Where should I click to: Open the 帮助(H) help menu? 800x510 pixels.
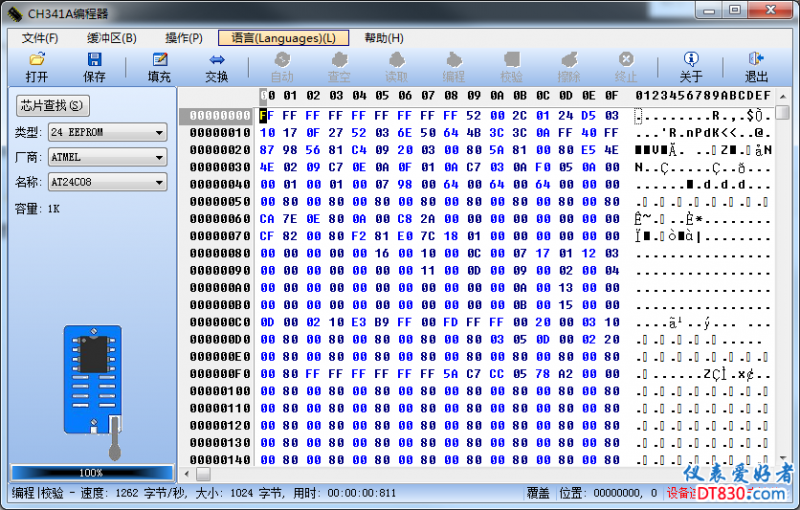click(x=384, y=38)
